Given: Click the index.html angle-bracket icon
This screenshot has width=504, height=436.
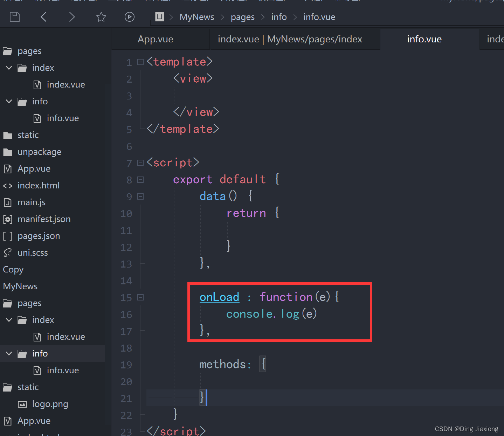Looking at the screenshot, I should 8,186.
